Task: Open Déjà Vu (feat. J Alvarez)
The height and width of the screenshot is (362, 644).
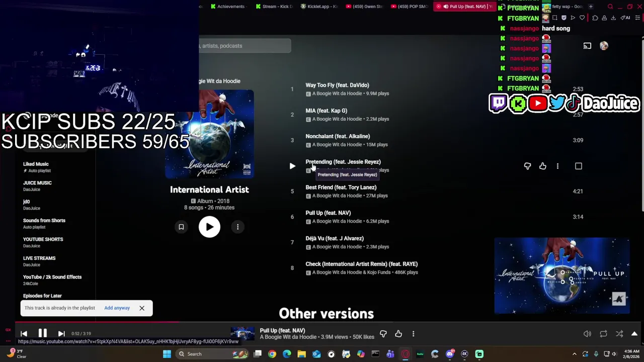Action: pyautogui.click(x=335, y=238)
